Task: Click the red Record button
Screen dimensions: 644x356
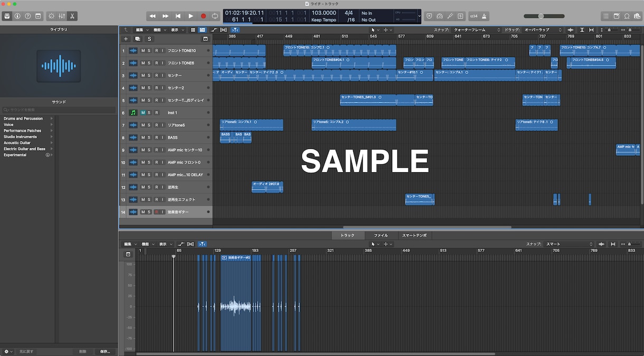Action: (203, 16)
